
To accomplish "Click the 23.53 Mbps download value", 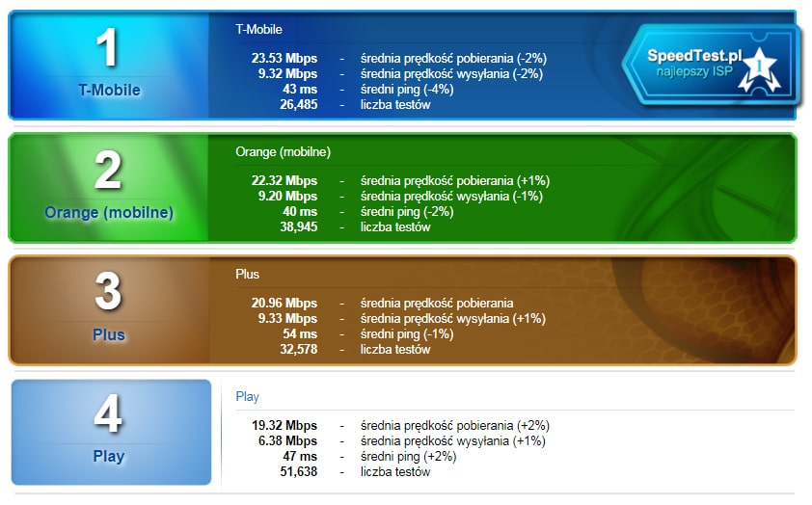I will tap(284, 59).
